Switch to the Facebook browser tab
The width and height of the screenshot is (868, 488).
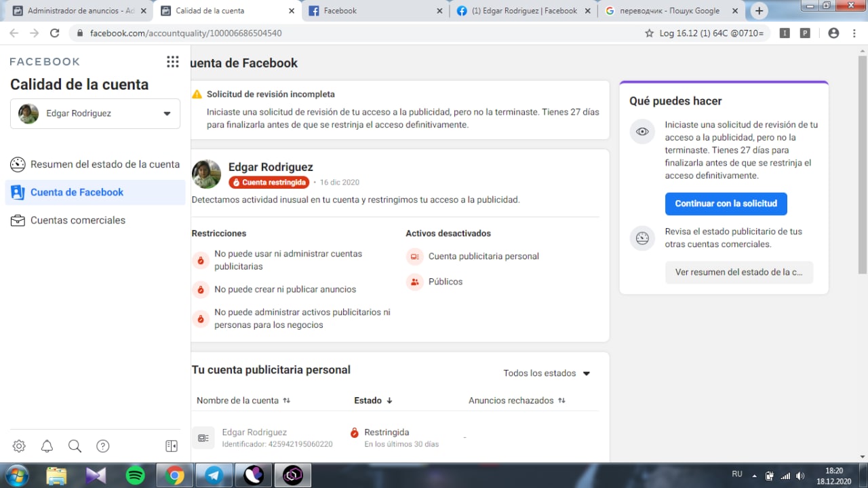[x=374, y=11]
